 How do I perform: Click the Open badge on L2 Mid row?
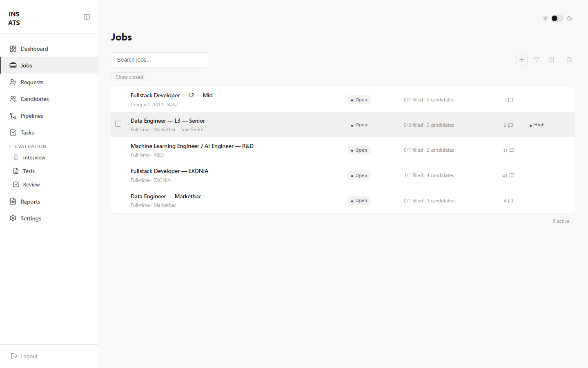click(359, 100)
